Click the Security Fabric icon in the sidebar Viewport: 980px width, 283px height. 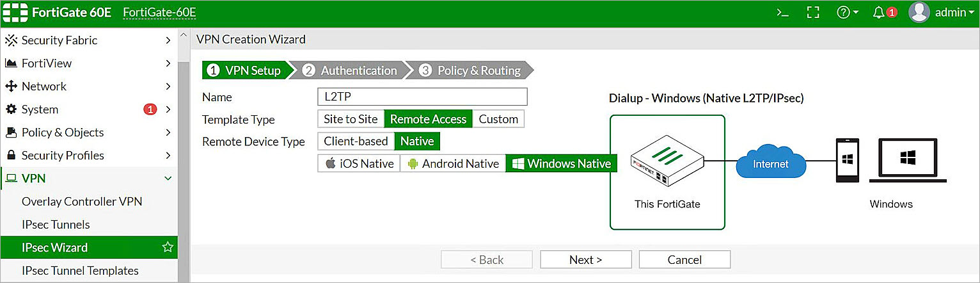[11, 40]
